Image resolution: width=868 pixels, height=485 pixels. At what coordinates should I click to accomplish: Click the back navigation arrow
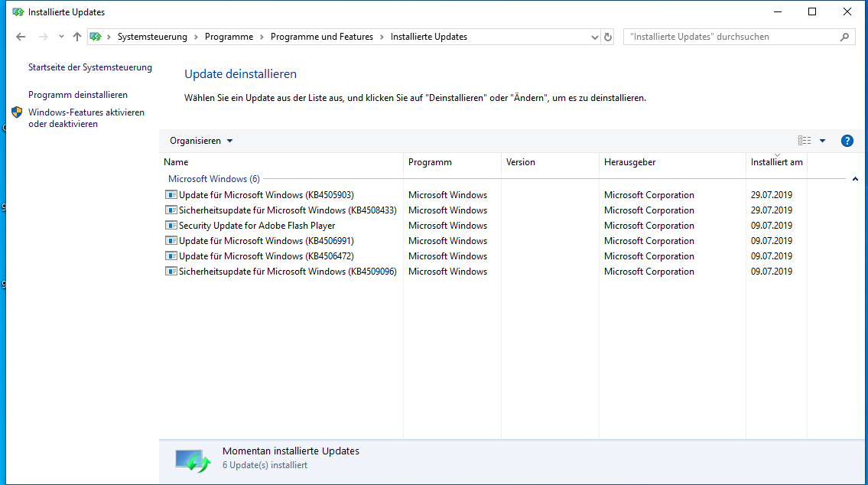coord(21,37)
